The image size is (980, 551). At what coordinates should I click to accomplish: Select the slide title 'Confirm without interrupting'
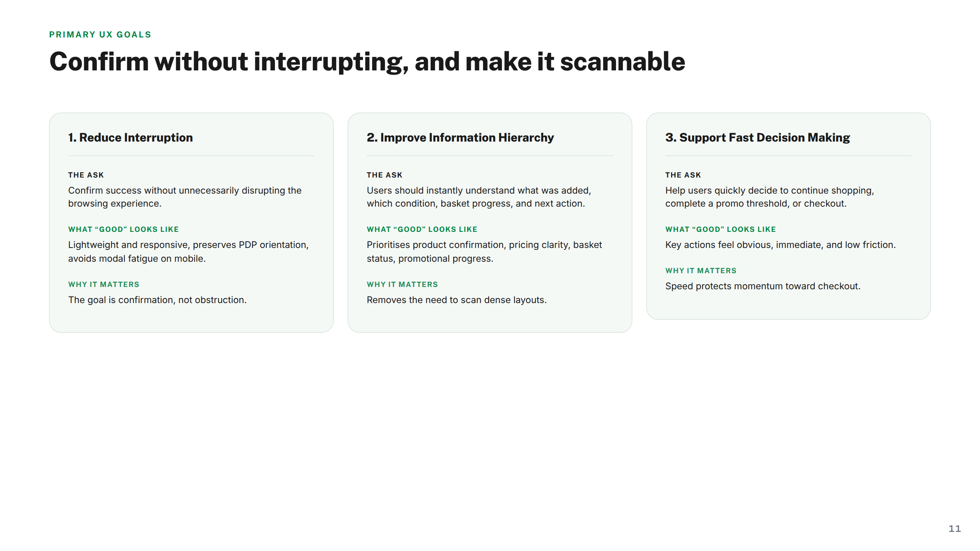(x=367, y=62)
